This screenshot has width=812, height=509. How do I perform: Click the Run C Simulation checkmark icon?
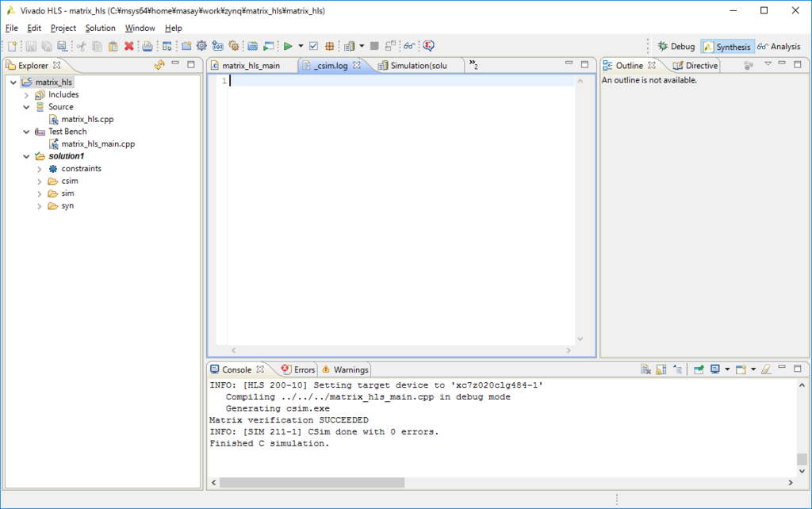click(314, 46)
